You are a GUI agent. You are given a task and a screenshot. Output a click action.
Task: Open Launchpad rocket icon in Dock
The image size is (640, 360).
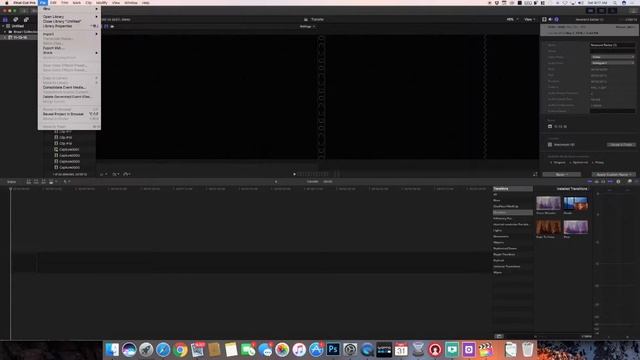pyautogui.click(x=146, y=349)
